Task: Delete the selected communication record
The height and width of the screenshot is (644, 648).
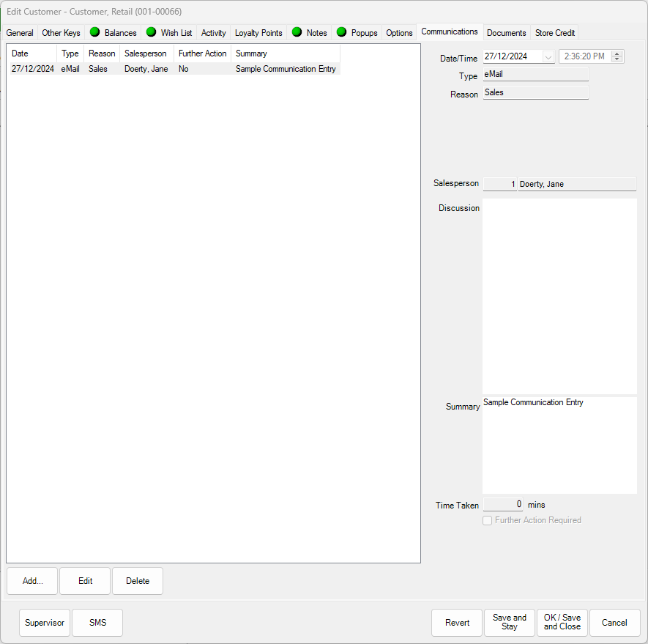Action: pyautogui.click(x=137, y=580)
